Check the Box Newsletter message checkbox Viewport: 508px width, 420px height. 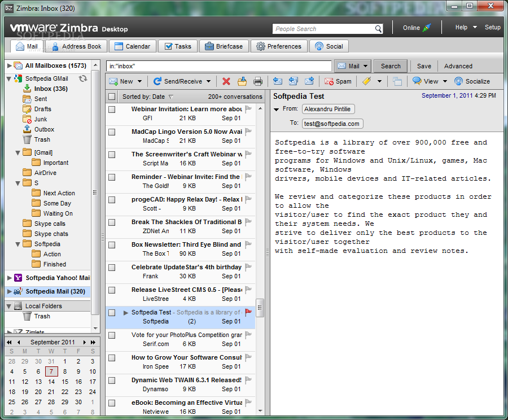point(112,245)
